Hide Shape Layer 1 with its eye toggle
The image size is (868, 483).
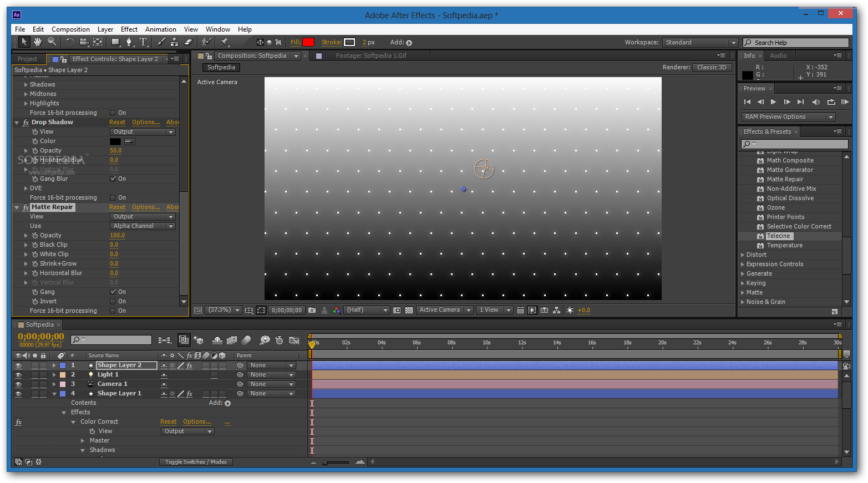[x=18, y=394]
